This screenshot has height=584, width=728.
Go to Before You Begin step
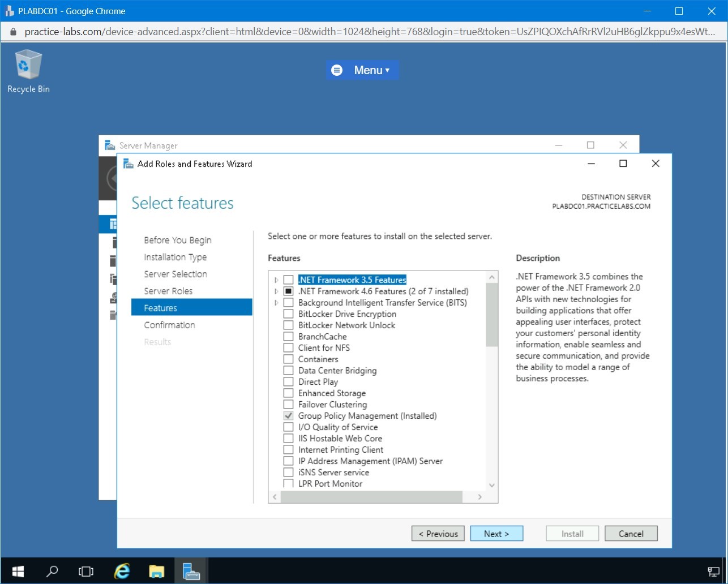177,240
